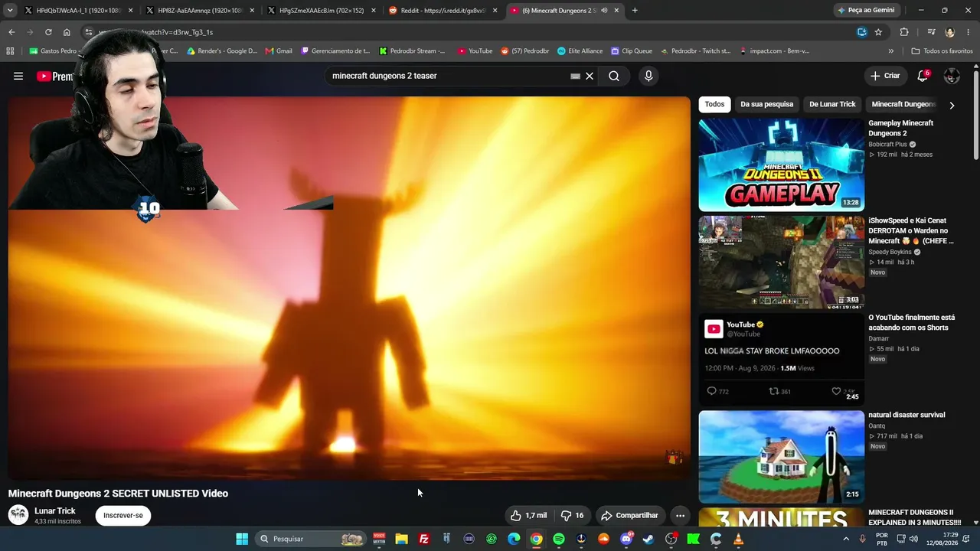Viewport: 980px width, 551px height.
Task: Open Windows Start menu
Action: coord(242,539)
